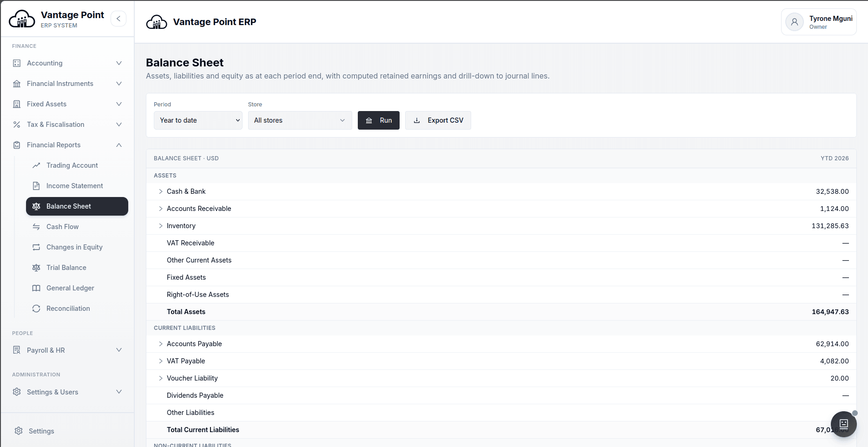Expand the Inventory row

tap(161, 226)
